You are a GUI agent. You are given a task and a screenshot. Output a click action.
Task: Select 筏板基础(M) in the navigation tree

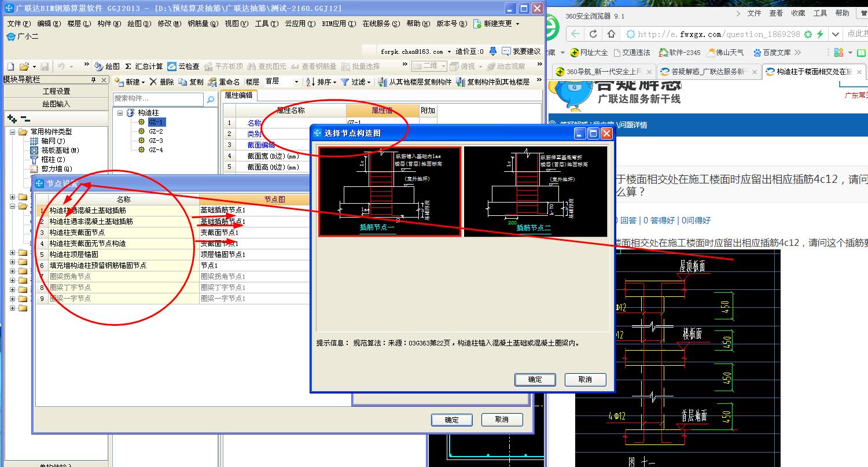(x=54, y=150)
